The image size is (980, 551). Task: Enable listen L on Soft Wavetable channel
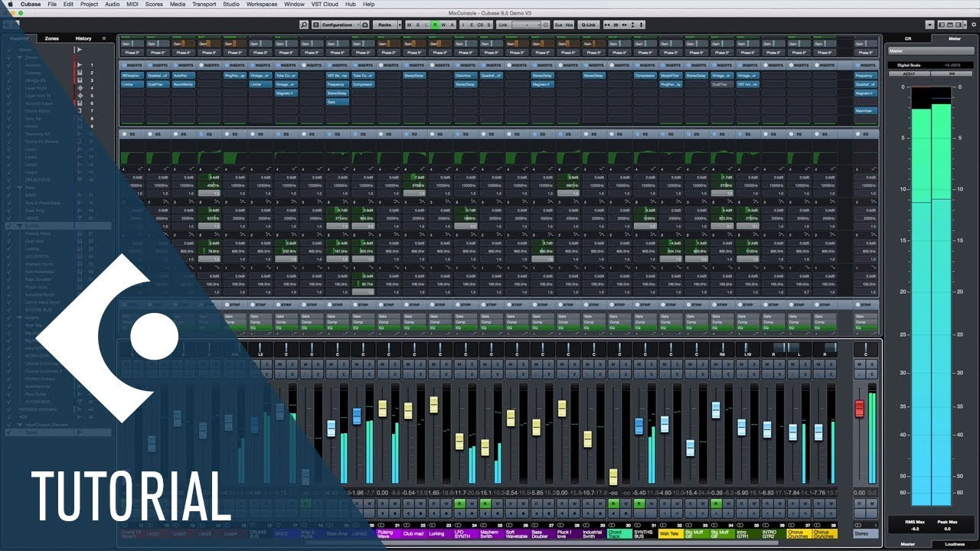tap(511, 374)
